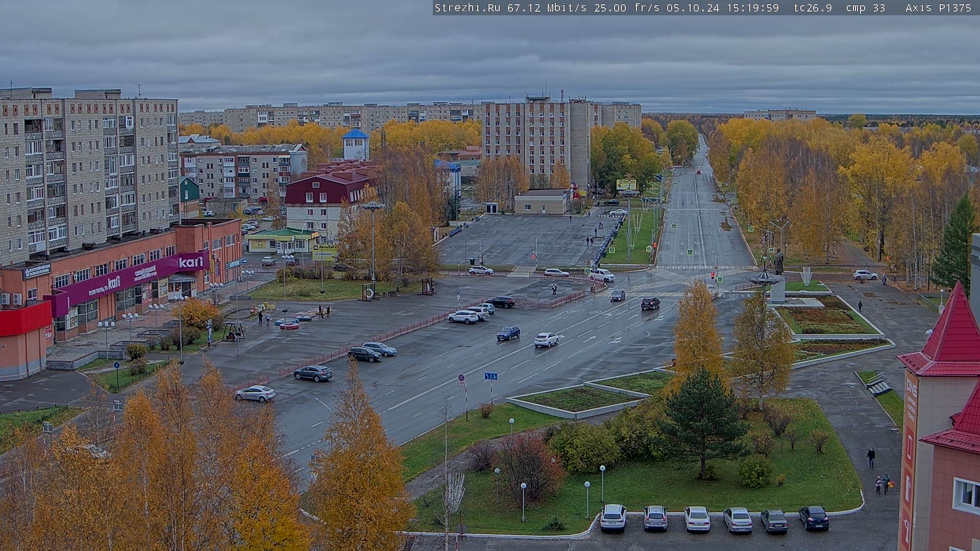Click the Strezhi.Ru overlay text

467,8
